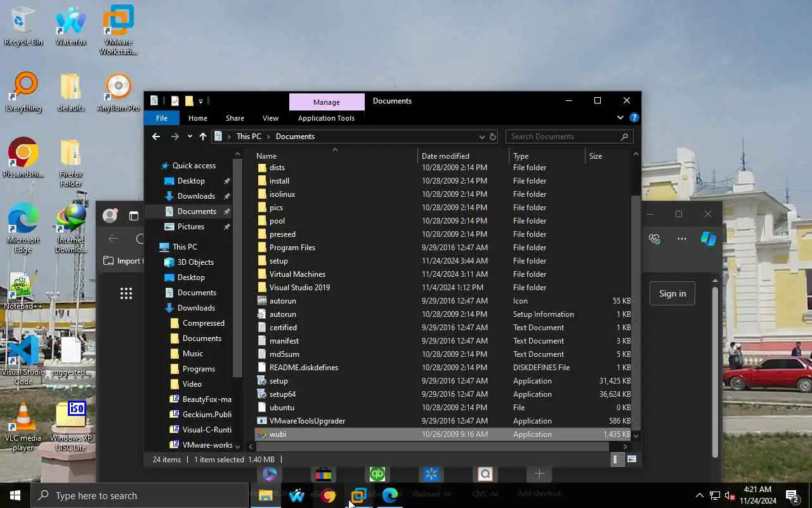
Task: Go back in File Explorer
Action: [x=156, y=137]
